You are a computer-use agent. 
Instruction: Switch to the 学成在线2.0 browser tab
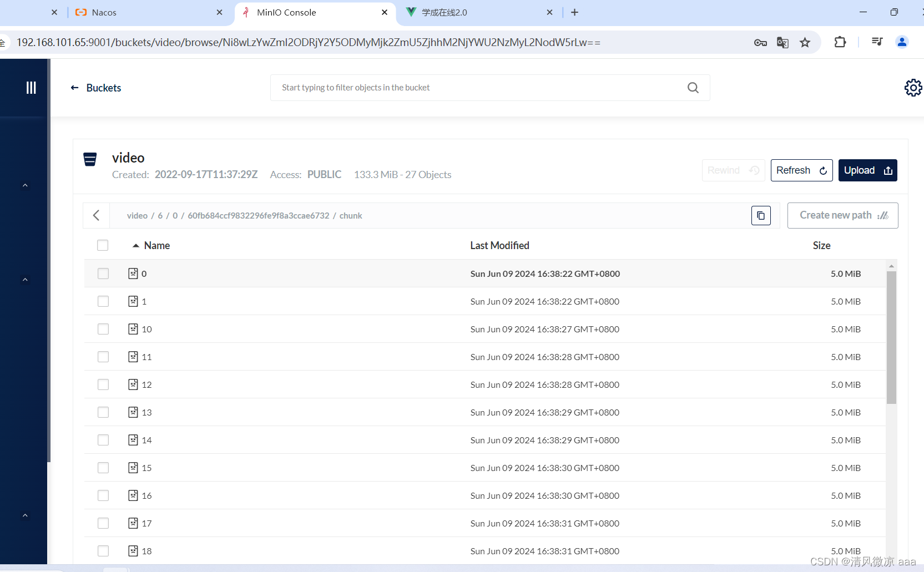click(479, 12)
